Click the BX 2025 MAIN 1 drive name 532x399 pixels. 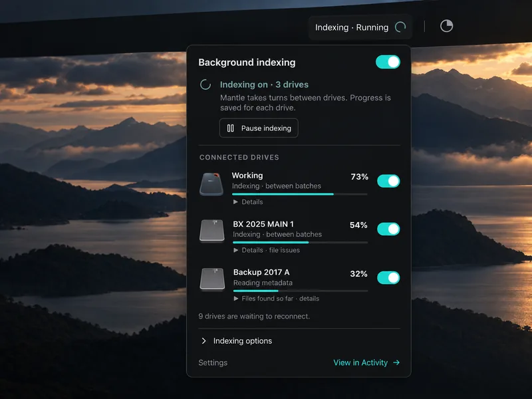tap(263, 224)
